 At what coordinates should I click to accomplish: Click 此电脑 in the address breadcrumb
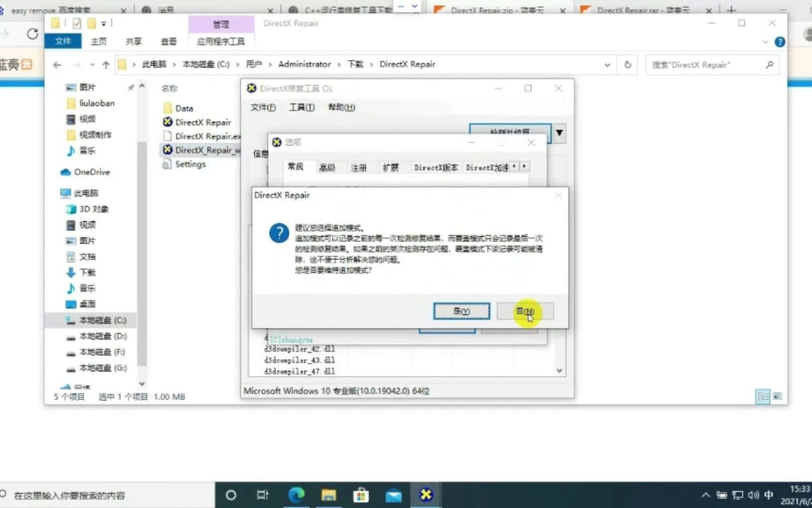click(154, 64)
